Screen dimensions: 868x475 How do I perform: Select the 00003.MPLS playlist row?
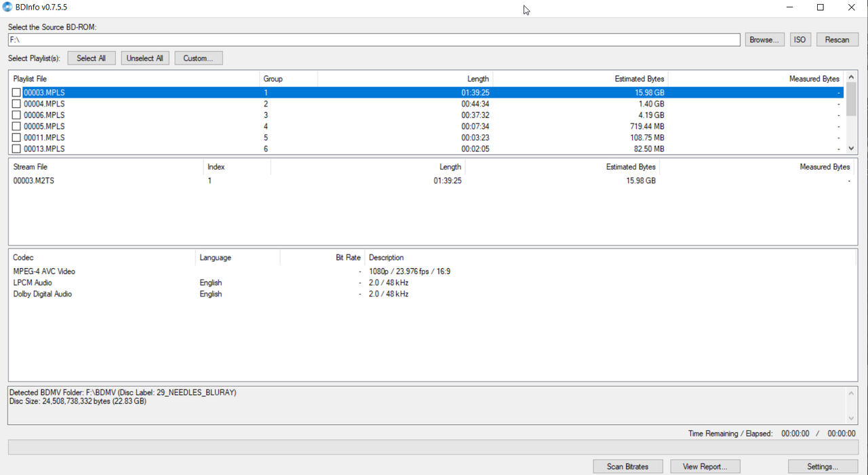click(x=427, y=92)
